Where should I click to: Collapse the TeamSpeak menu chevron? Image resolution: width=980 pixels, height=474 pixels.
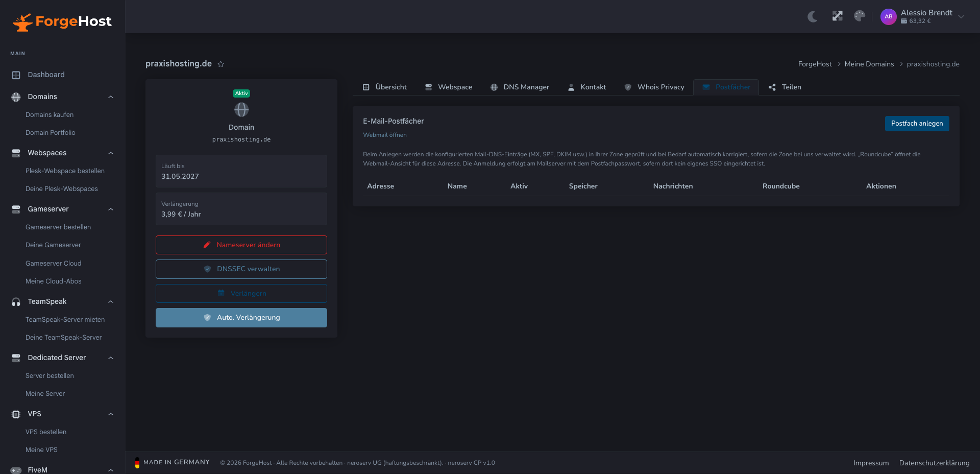111,302
